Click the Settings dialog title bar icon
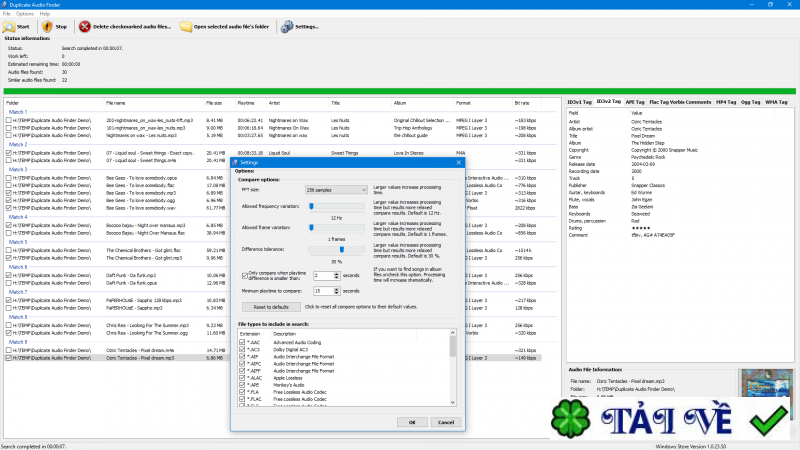Viewport: 800px width, 450px height. 235,161
